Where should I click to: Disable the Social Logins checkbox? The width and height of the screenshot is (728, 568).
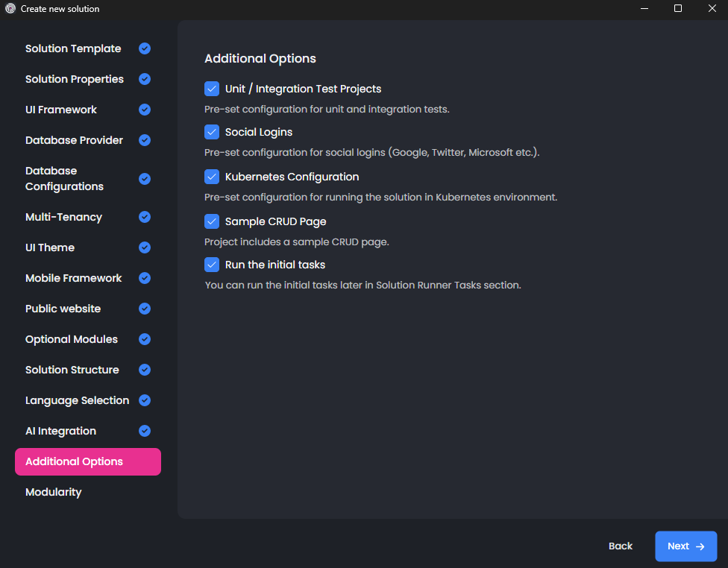212,132
